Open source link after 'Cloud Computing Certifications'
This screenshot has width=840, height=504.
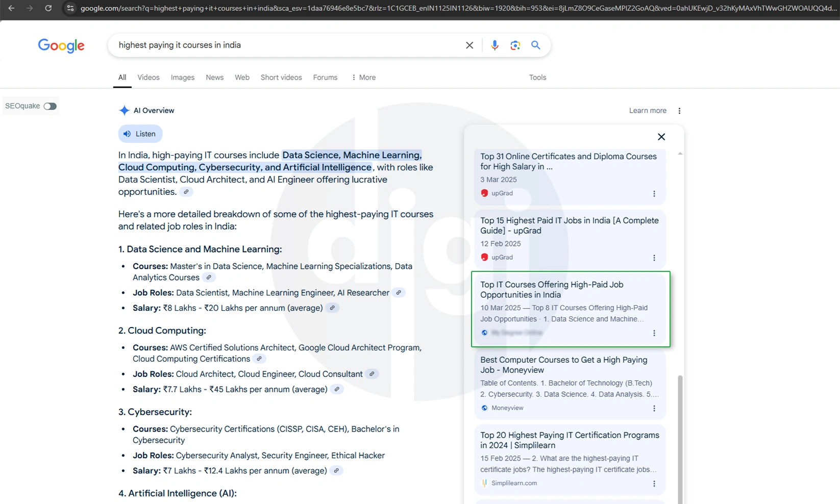tap(259, 359)
